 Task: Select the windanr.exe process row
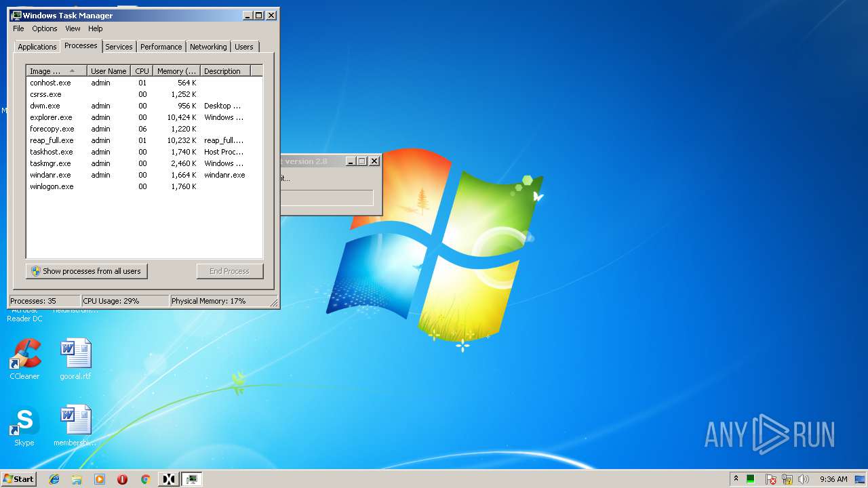[144, 175]
